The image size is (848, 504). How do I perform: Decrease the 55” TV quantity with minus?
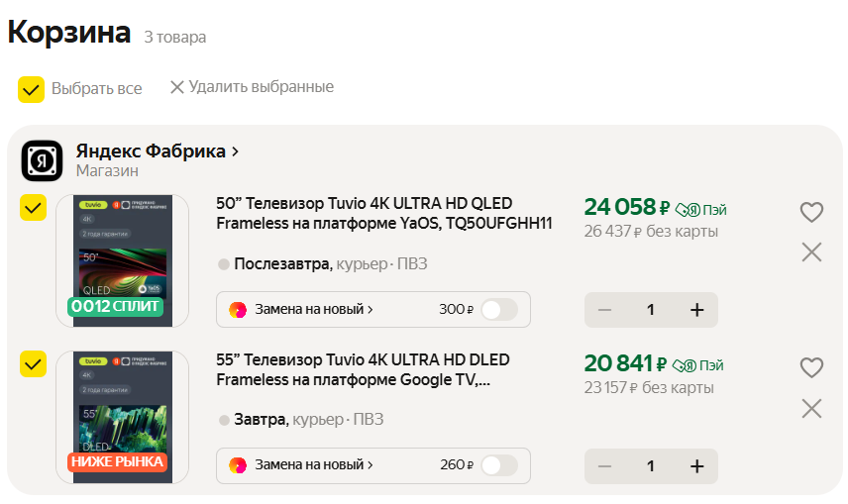point(604,465)
